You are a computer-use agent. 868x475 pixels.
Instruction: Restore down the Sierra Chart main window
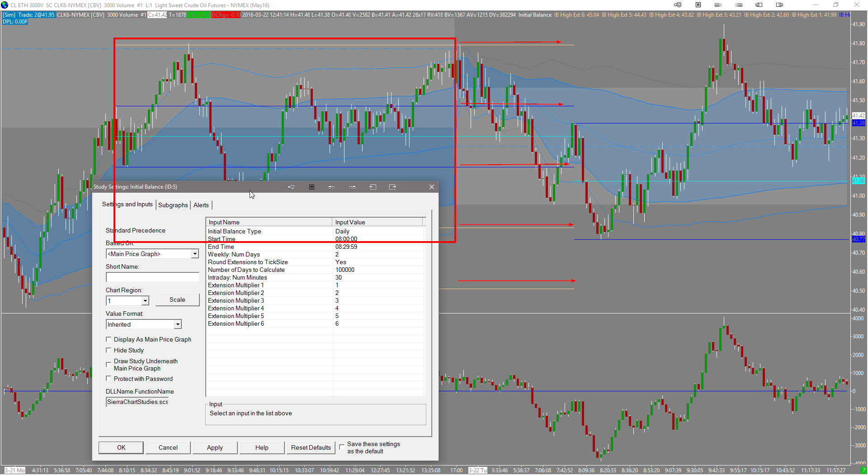click(x=836, y=5)
